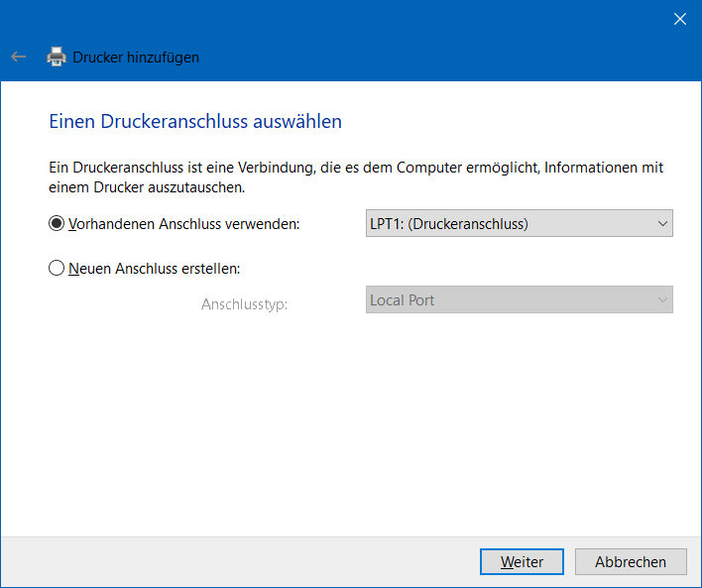Click the Druckeranschluss description paragraph
Screen dimensions: 702x588
tap(355, 176)
